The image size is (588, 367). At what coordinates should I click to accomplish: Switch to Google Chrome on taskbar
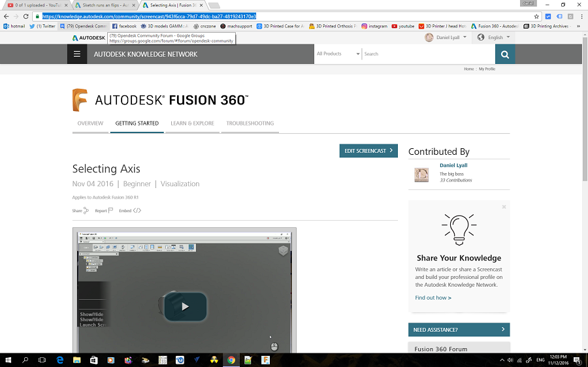[x=231, y=360]
